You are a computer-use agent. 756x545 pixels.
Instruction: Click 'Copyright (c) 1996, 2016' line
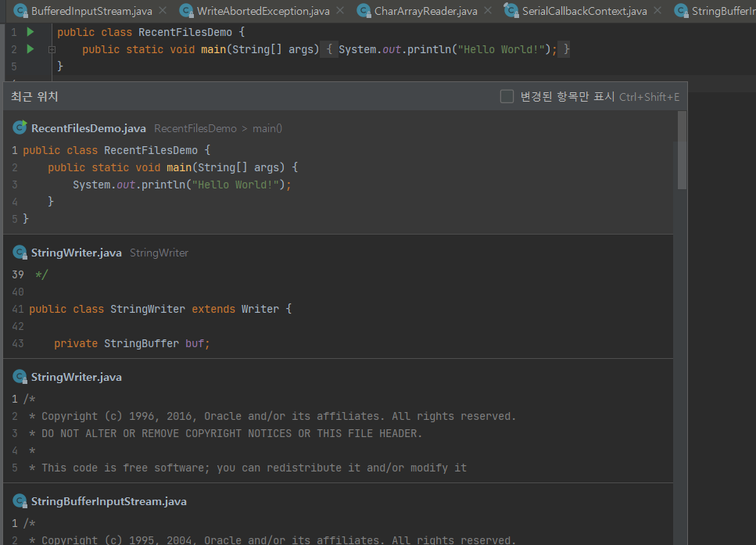coord(272,416)
